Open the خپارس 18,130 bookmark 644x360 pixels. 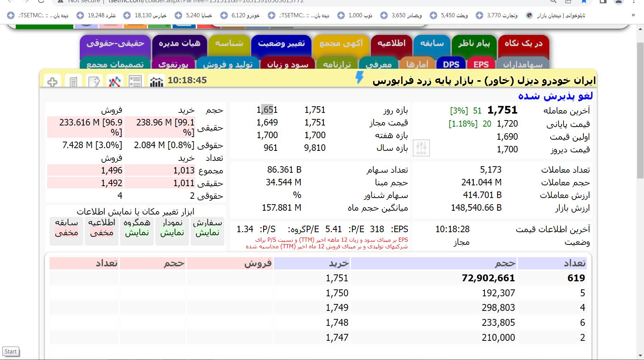tap(145, 15)
